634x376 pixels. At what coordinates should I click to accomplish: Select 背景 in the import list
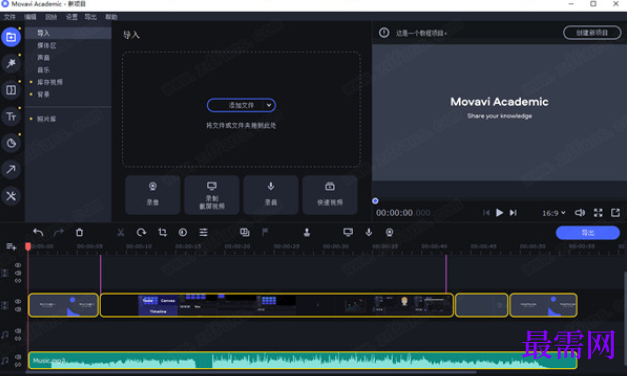click(68, 94)
